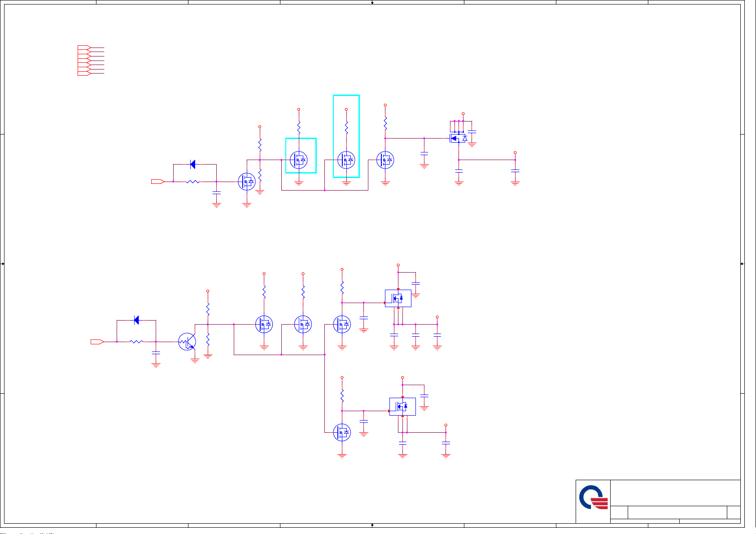Click the company logo in title block
This screenshot has width=756, height=534.
tap(593, 497)
